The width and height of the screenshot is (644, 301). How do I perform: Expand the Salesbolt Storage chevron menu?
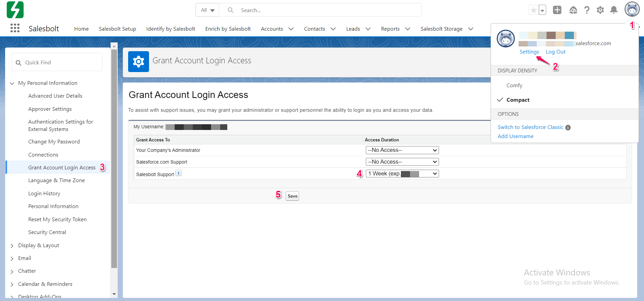coord(471,29)
